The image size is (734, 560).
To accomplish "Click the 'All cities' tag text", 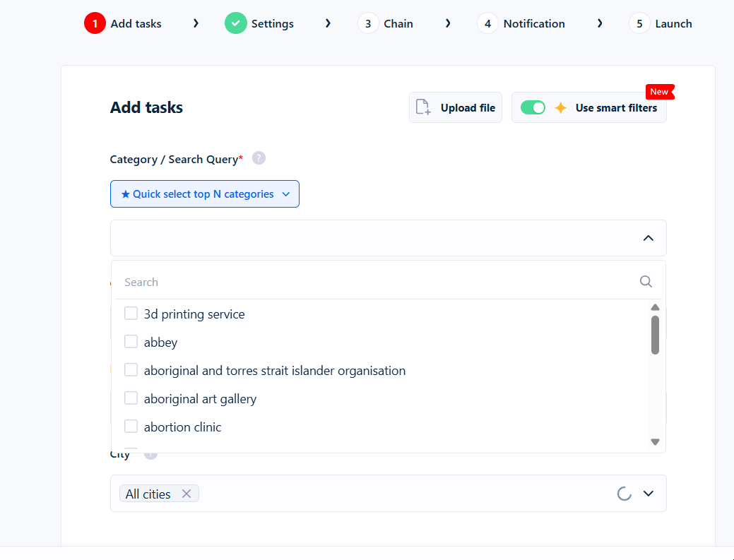I will click(148, 494).
